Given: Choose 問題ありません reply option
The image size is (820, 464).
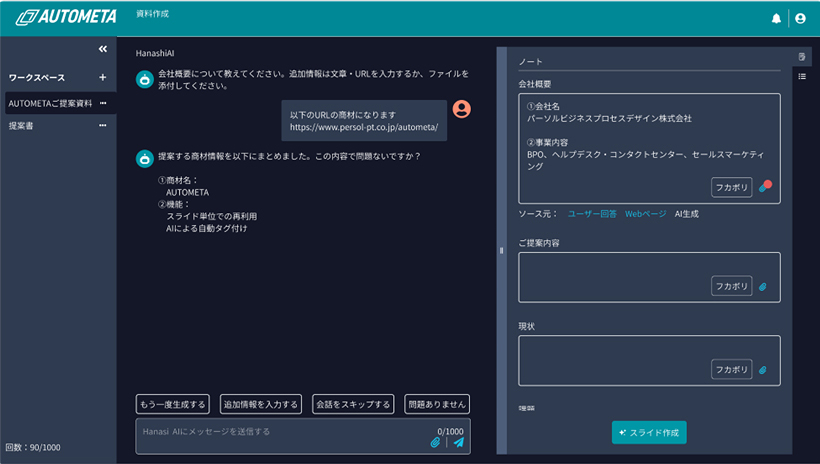Looking at the screenshot, I should coord(437,404).
